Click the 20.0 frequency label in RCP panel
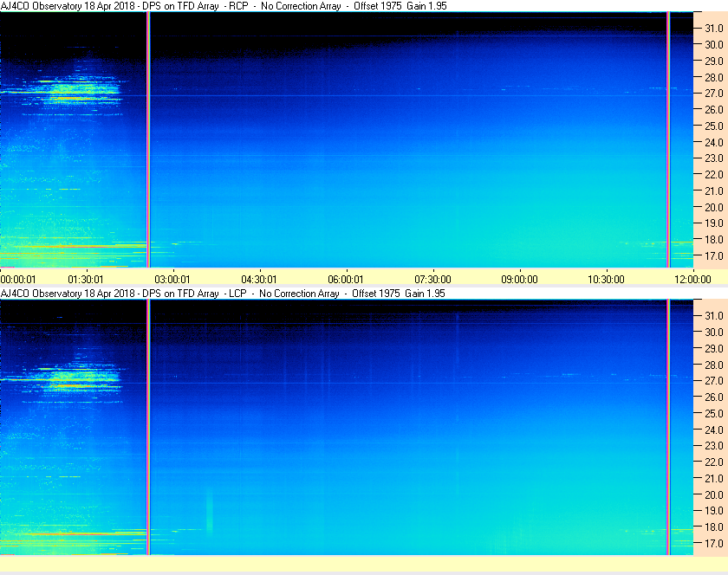 pyautogui.click(x=714, y=208)
